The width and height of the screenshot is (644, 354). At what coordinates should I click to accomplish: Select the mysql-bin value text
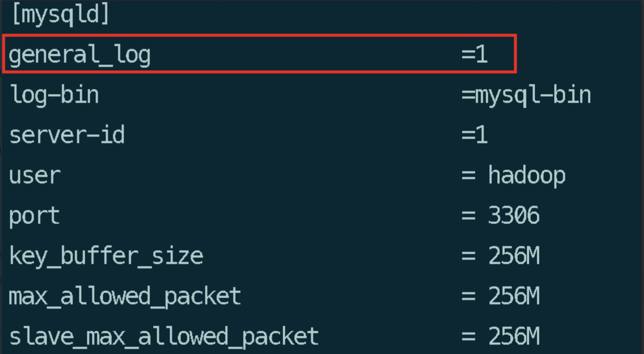pyautogui.click(x=533, y=95)
